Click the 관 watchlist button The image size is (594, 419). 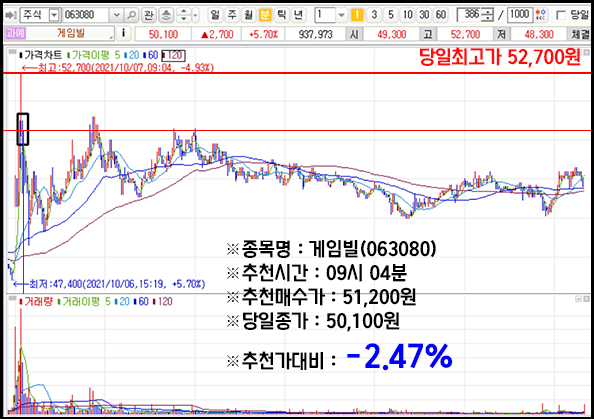[x=148, y=15]
